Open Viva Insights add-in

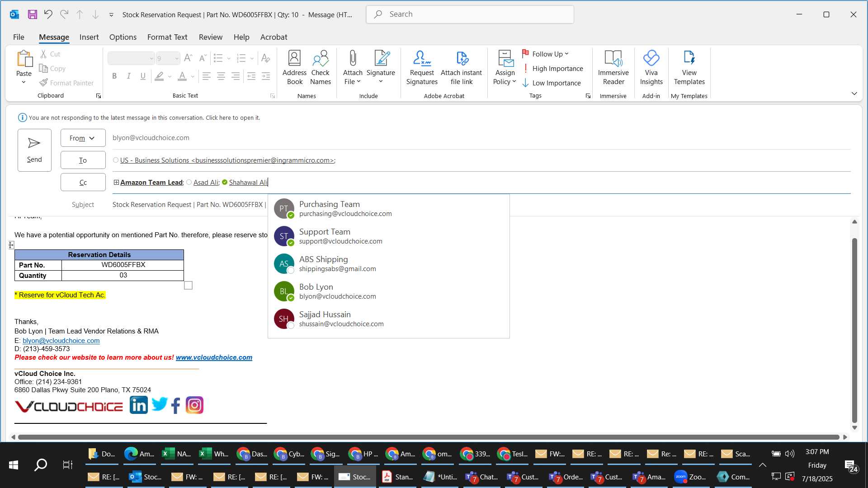(x=651, y=68)
